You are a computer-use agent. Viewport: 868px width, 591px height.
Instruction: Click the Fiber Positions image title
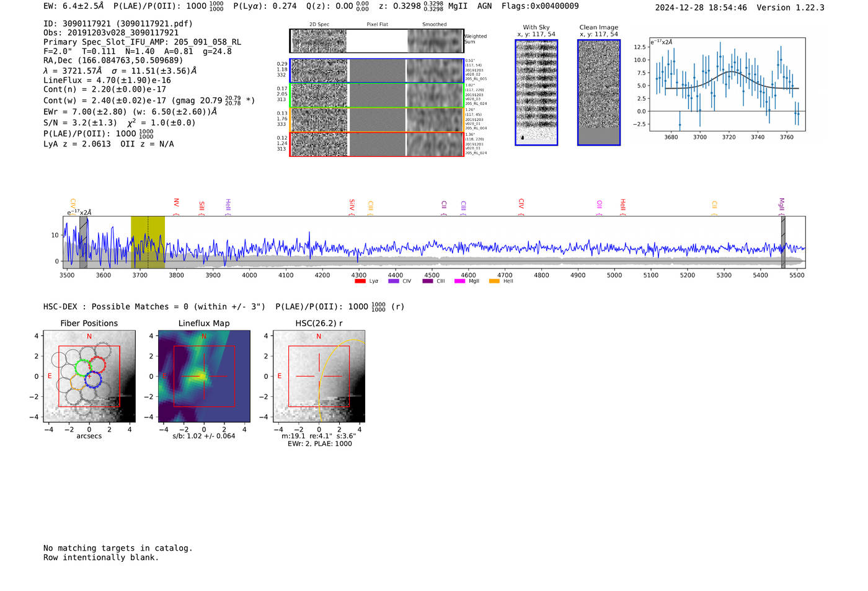(89, 323)
